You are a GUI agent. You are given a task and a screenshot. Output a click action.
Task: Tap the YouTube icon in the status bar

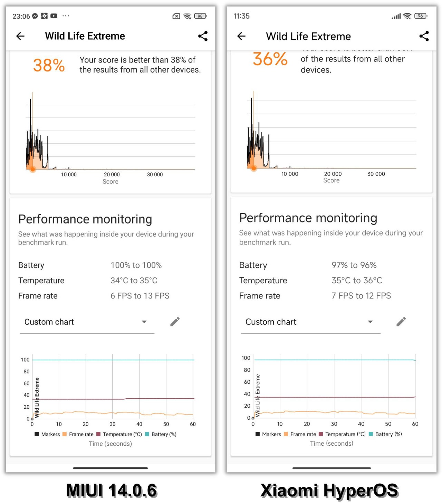click(x=54, y=16)
